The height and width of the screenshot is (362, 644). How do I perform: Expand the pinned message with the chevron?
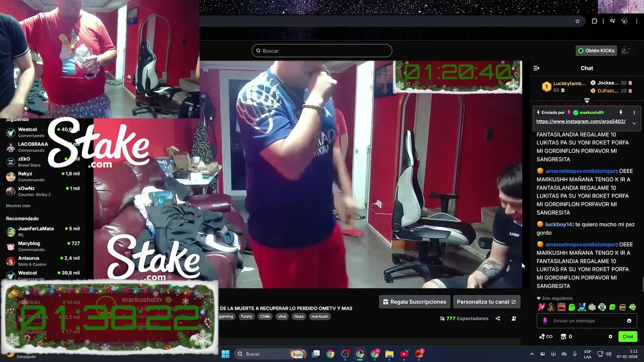tap(634, 123)
